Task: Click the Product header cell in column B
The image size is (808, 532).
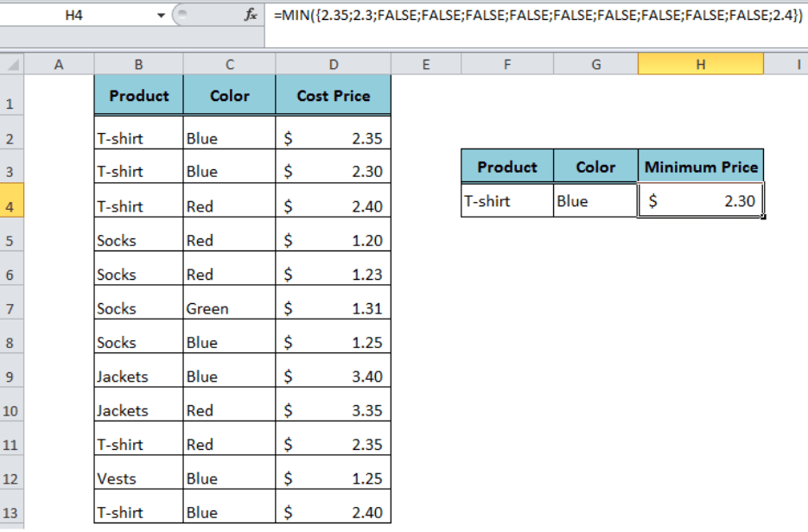Action: tap(138, 95)
